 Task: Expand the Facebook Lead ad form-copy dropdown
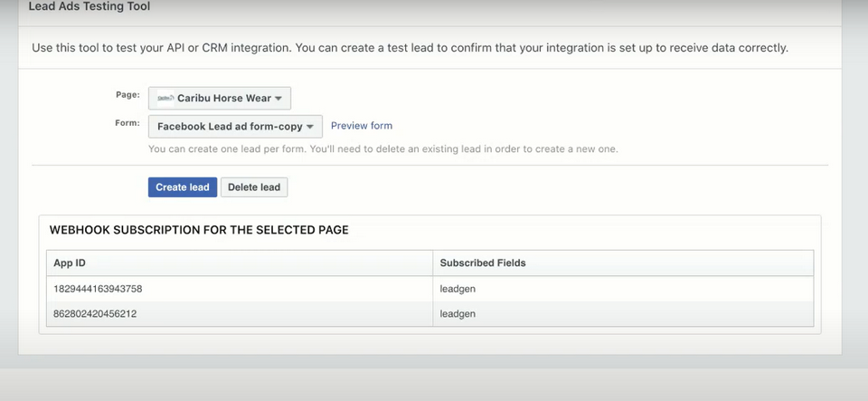(x=235, y=126)
